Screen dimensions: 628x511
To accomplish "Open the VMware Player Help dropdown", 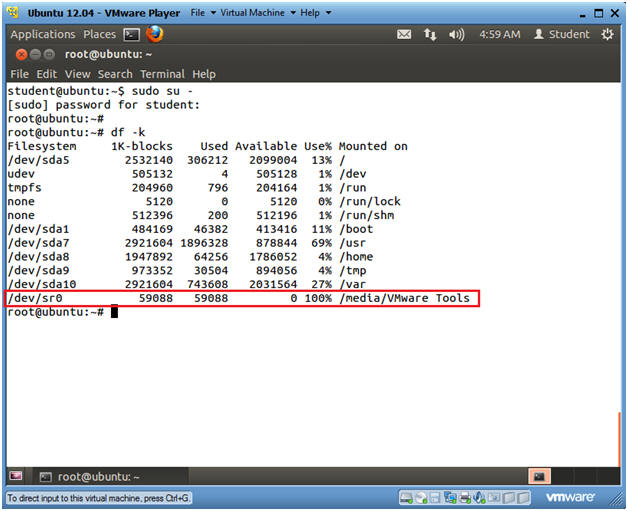I will [x=316, y=13].
